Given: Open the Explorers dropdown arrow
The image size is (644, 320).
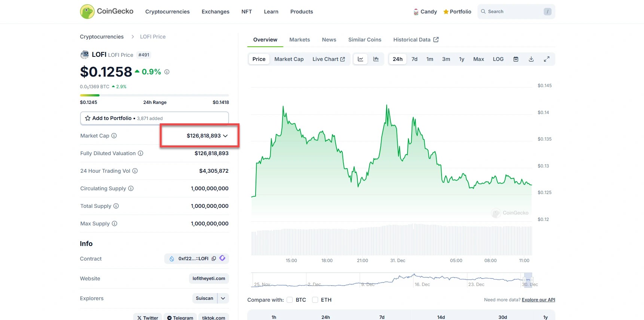Looking at the screenshot, I should click(223, 298).
